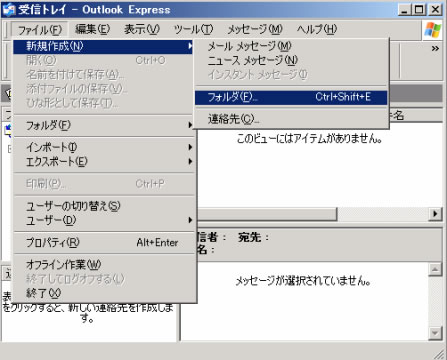Click the Outlook Express title bar icon

coord(8,10)
